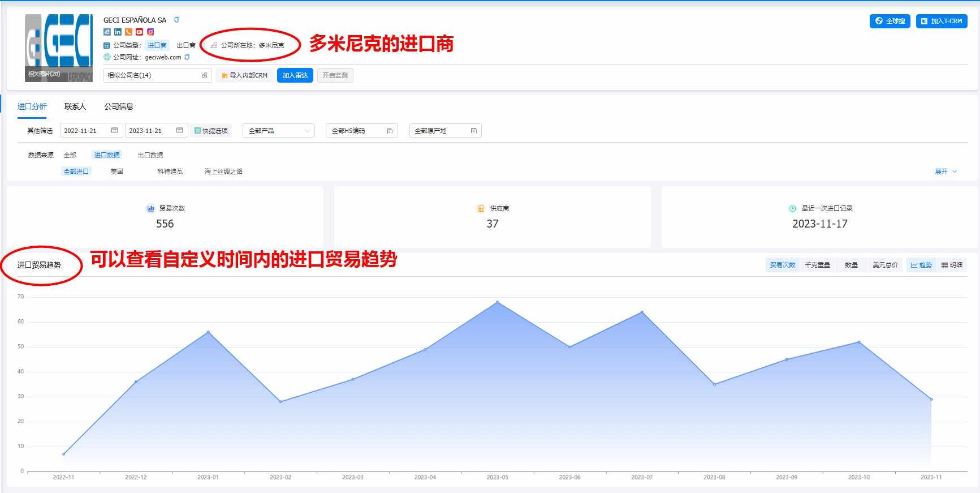Click the 导入内部CRM button
Screen dimensions: 980x493
click(244, 75)
